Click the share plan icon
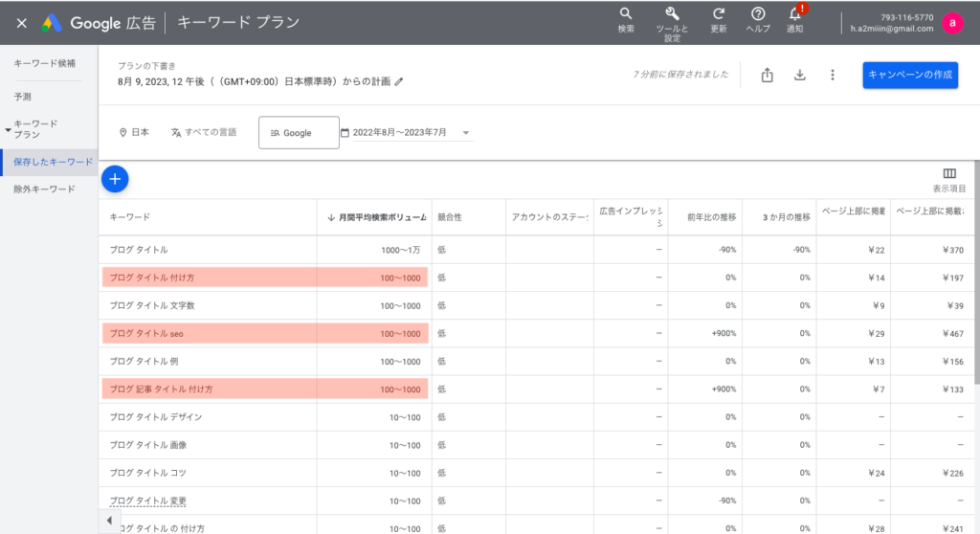The height and width of the screenshot is (534, 980). click(767, 75)
